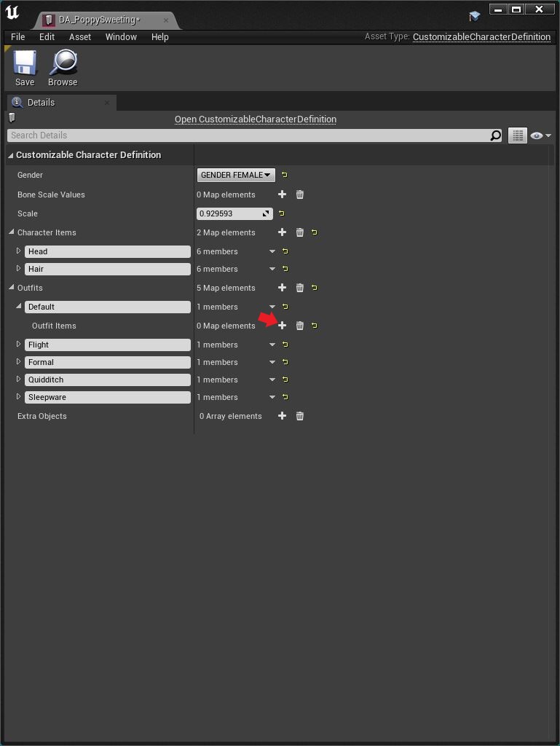Save the DA_PoppySweeting asset
Image resolution: width=560 pixels, height=746 pixels.
point(25,68)
